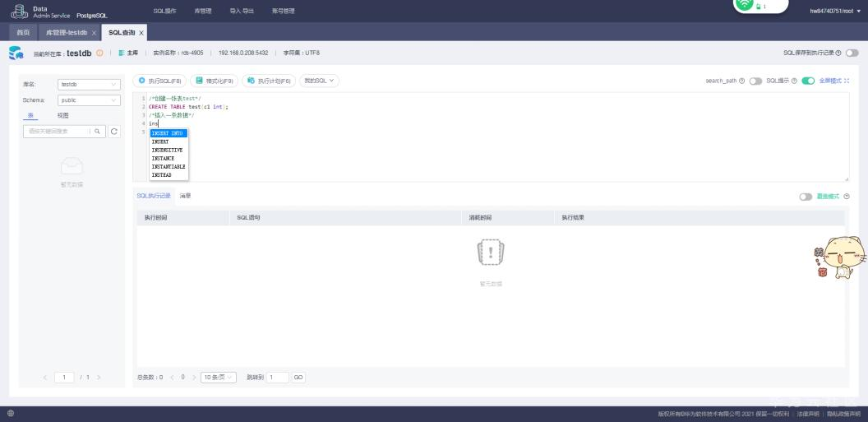Screen dimensions: 868x422
Task: Choose INSERT INTO from autocomplete list
Action: pyautogui.click(x=169, y=133)
